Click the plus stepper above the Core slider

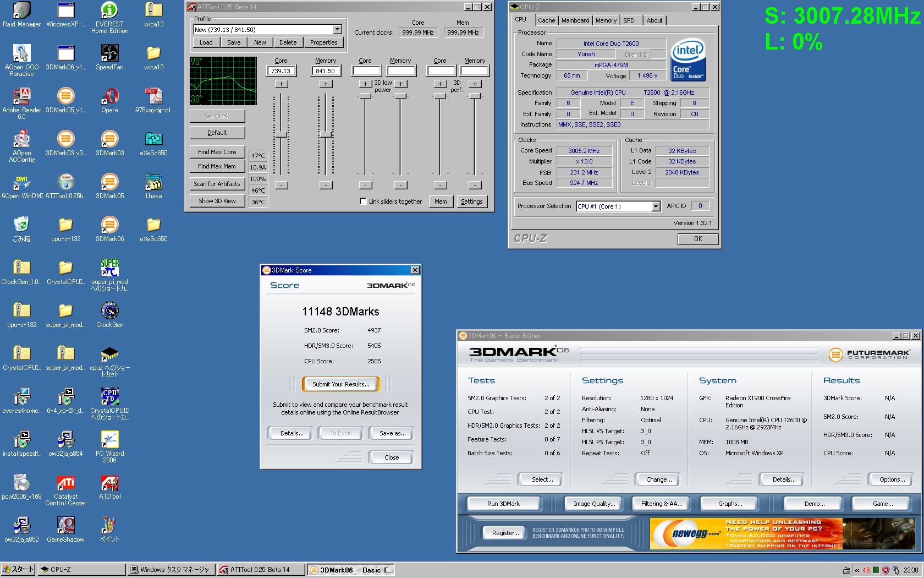click(281, 84)
